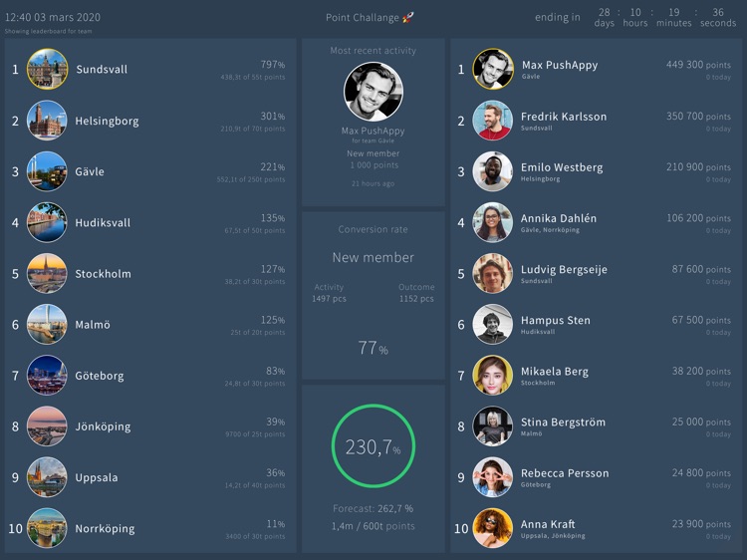Open the Stockholm team thumbnail

(x=47, y=274)
